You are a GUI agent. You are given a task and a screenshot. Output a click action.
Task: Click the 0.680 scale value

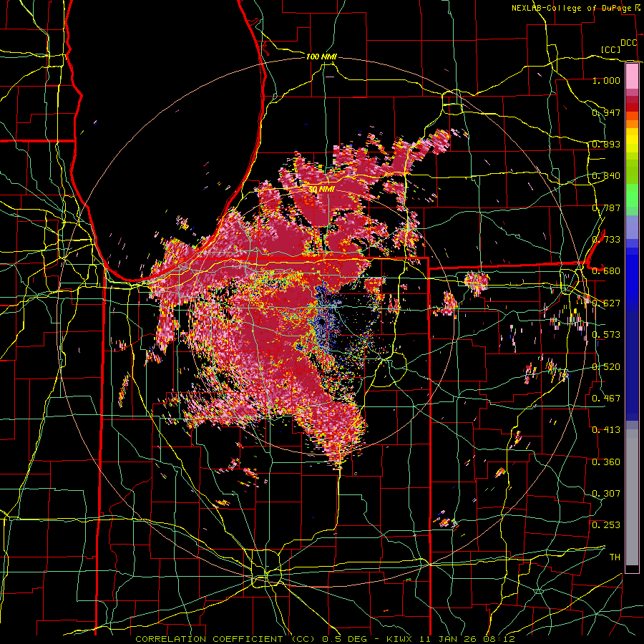click(606, 271)
